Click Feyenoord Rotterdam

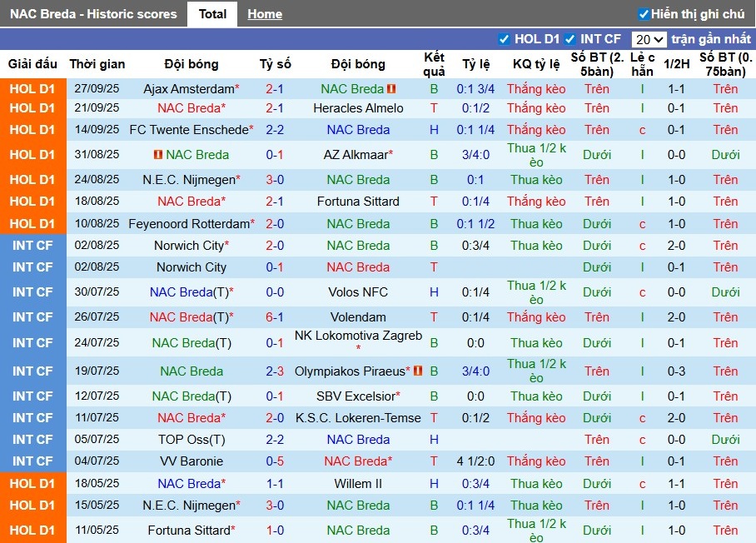[x=185, y=223]
